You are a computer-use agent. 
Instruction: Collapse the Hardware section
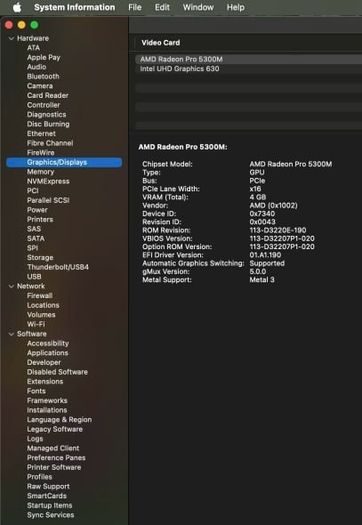(11, 39)
